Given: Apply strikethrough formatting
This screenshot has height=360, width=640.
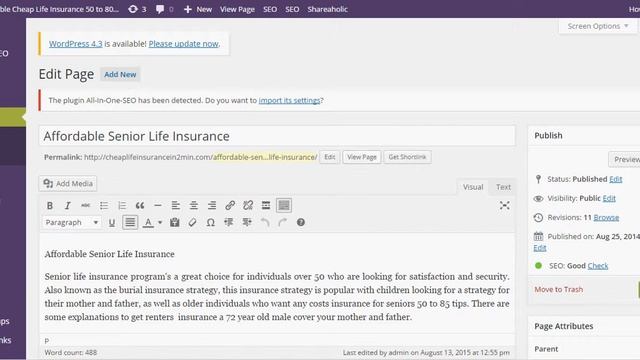Looking at the screenshot, I should (86, 205).
